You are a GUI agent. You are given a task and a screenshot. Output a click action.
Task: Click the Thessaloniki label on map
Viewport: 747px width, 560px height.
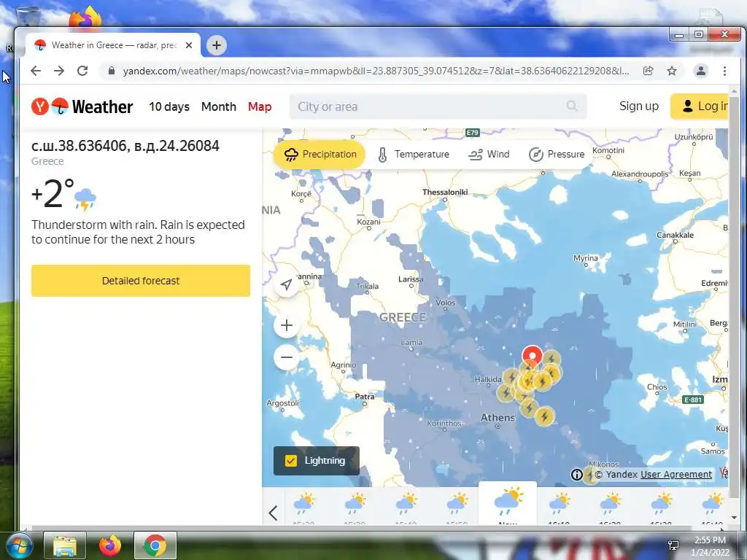(x=445, y=192)
